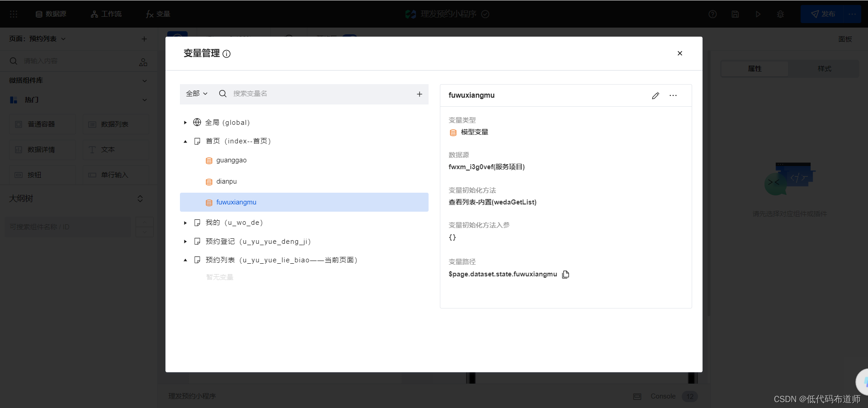Open the 数据源 top menu

(51, 14)
